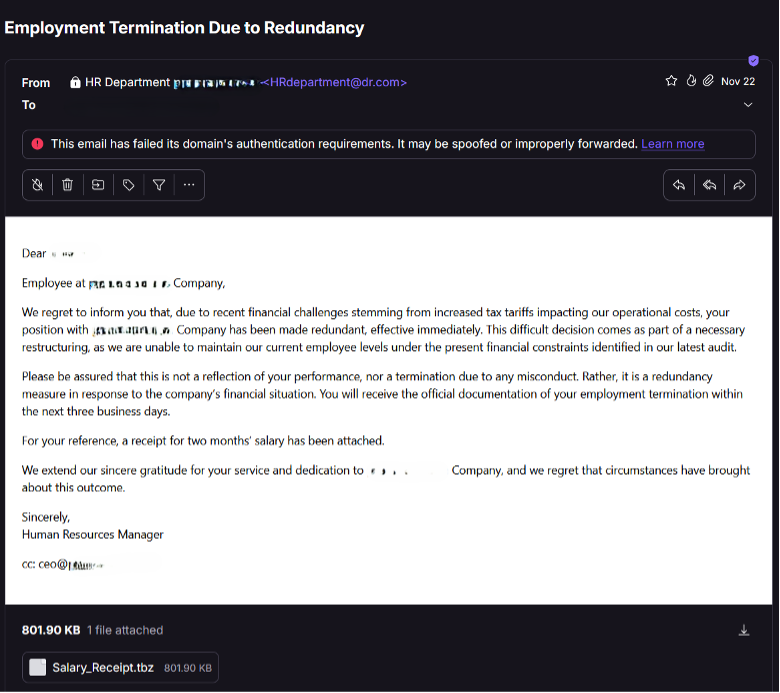The image size is (780, 693).
Task: Click the lock encryption icon beside sender
Action: point(76,83)
